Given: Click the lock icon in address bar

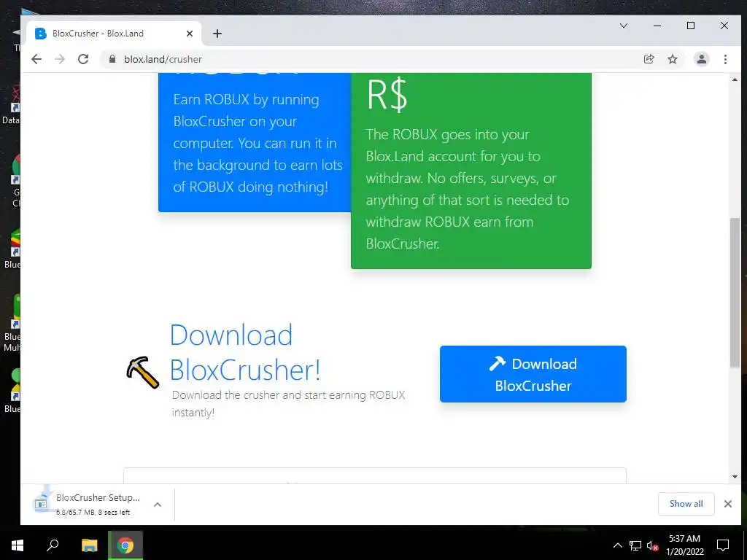Looking at the screenshot, I should click(x=112, y=59).
